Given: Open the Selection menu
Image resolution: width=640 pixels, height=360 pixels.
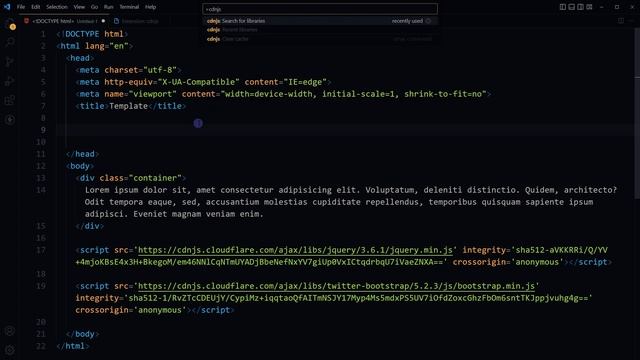Looking at the screenshot, I should coord(57,7).
